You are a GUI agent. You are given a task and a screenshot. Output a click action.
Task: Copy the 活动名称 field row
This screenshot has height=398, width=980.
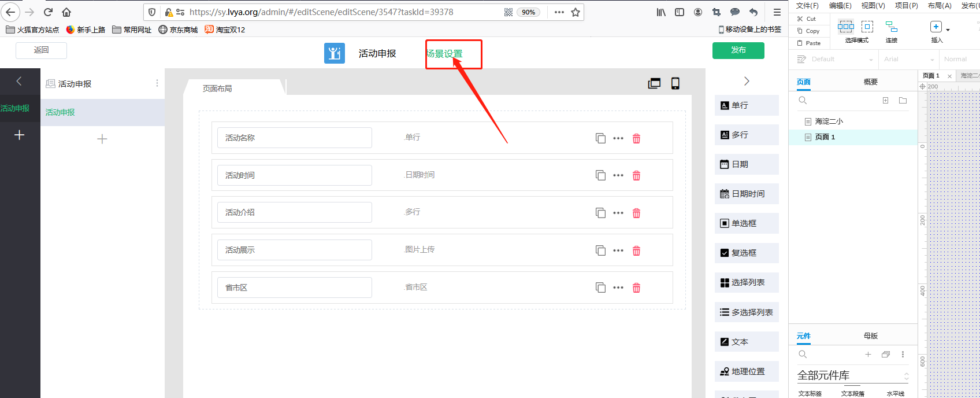click(x=600, y=138)
